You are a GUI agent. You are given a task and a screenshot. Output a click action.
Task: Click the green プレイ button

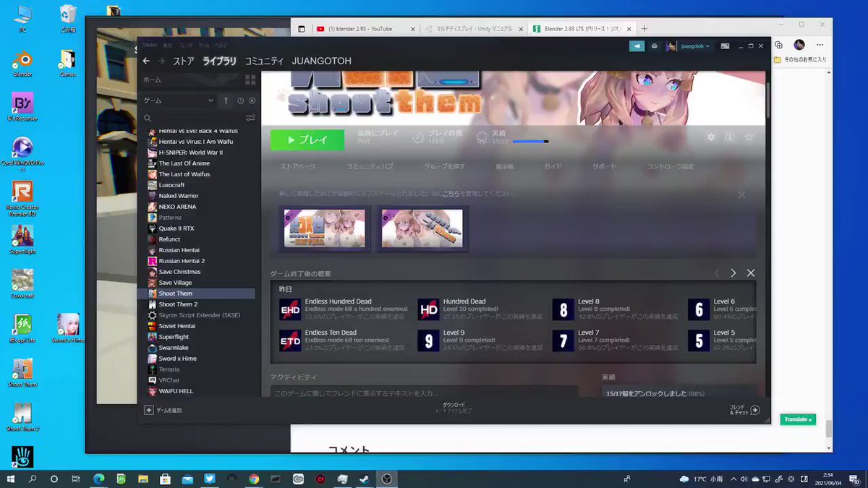pos(307,140)
